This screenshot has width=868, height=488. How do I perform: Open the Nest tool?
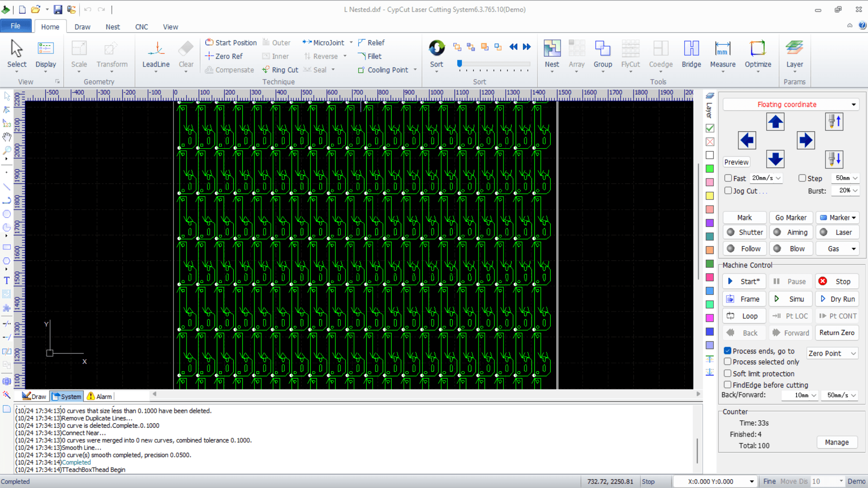[551, 54]
